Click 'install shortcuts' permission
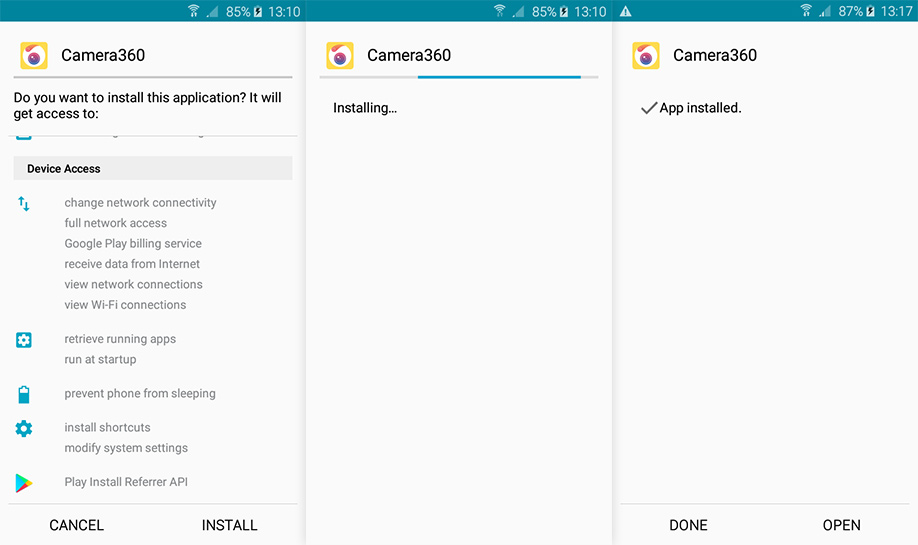 [107, 427]
